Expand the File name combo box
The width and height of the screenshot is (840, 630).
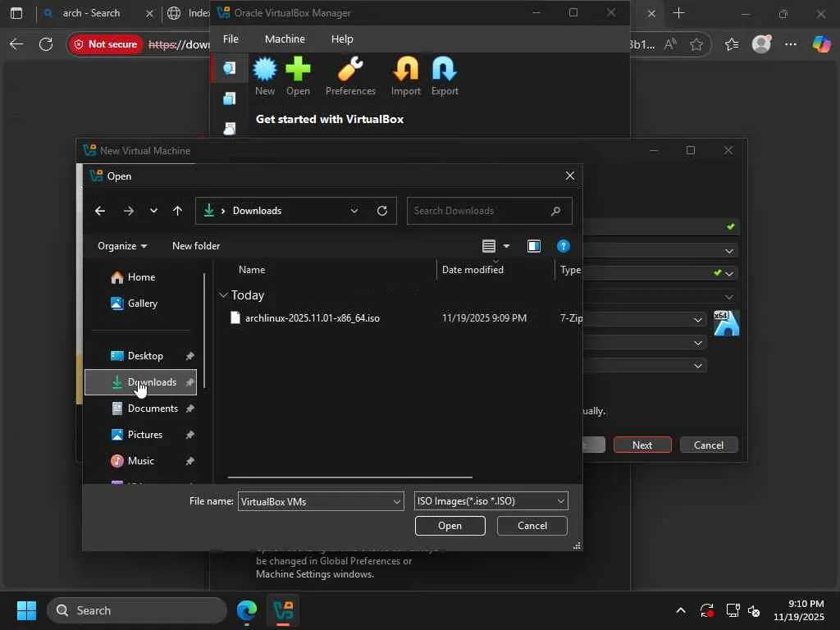coord(396,501)
